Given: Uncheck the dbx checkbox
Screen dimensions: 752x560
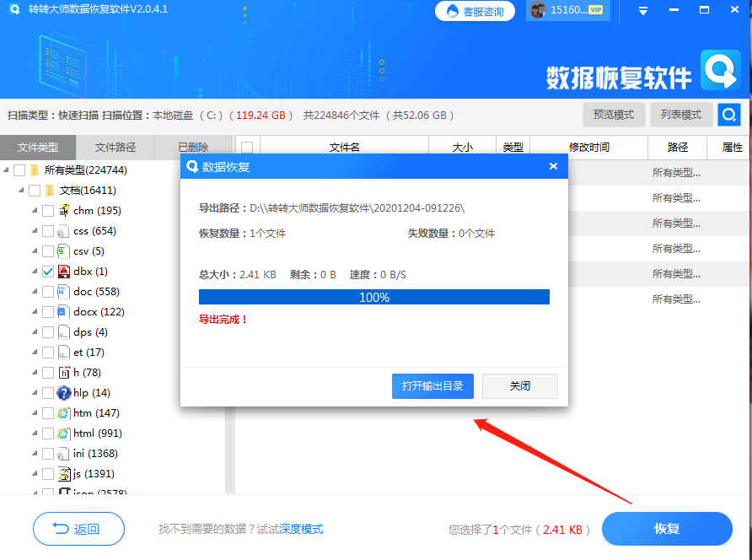Looking at the screenshot, I should (x=48, y=271).
